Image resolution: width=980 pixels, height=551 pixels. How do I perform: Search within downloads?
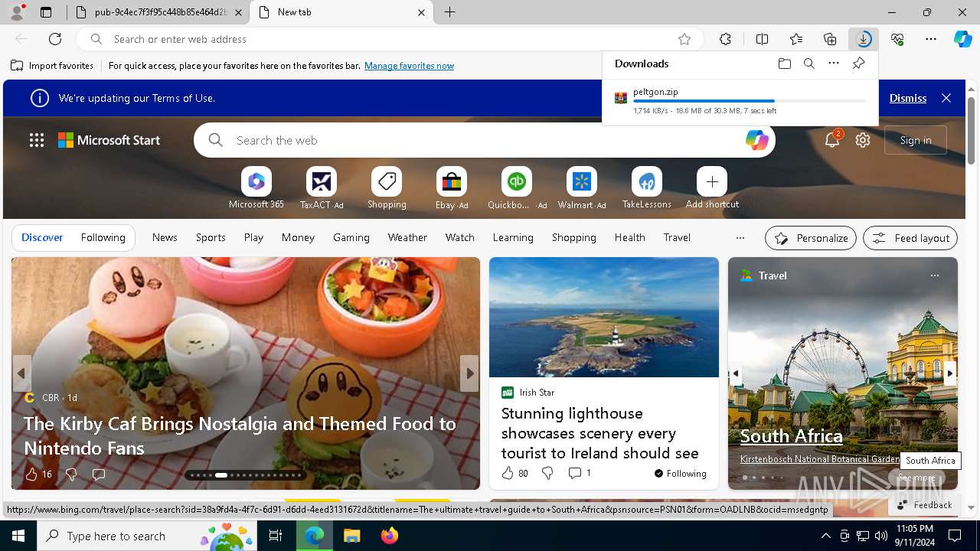(808, 64)
